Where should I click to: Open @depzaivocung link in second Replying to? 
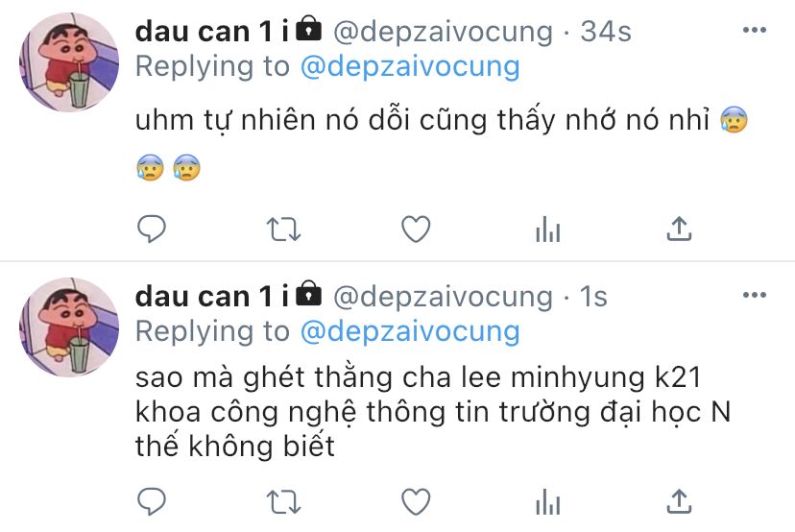pyautogui.click(x=410, y=331)
